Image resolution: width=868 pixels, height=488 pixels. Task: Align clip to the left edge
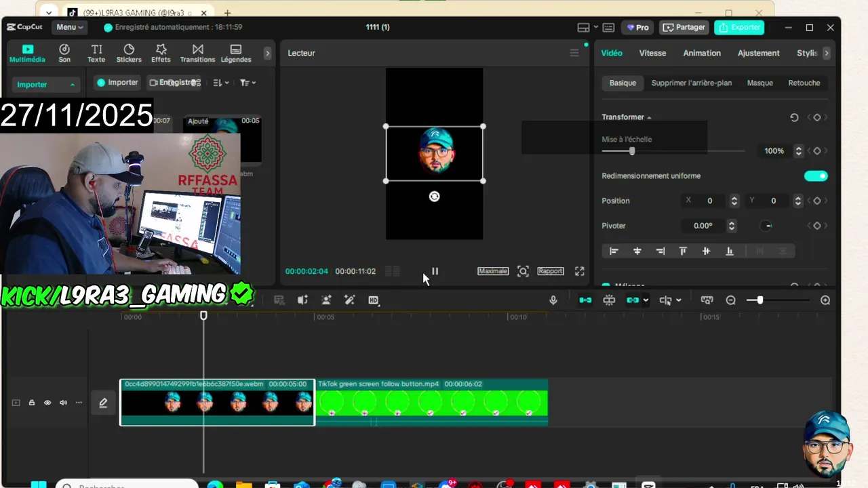coord(614,251)
